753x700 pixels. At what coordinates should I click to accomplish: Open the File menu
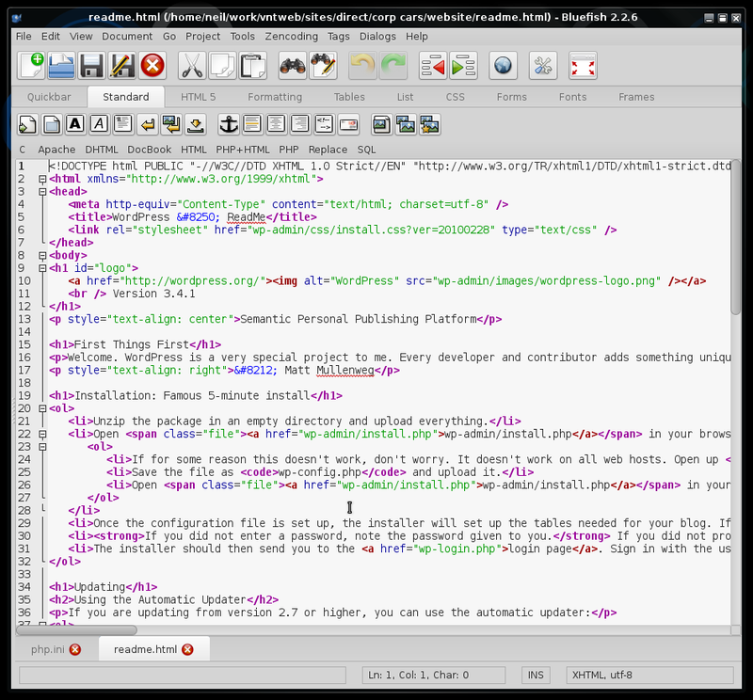(x=24, y=37)
